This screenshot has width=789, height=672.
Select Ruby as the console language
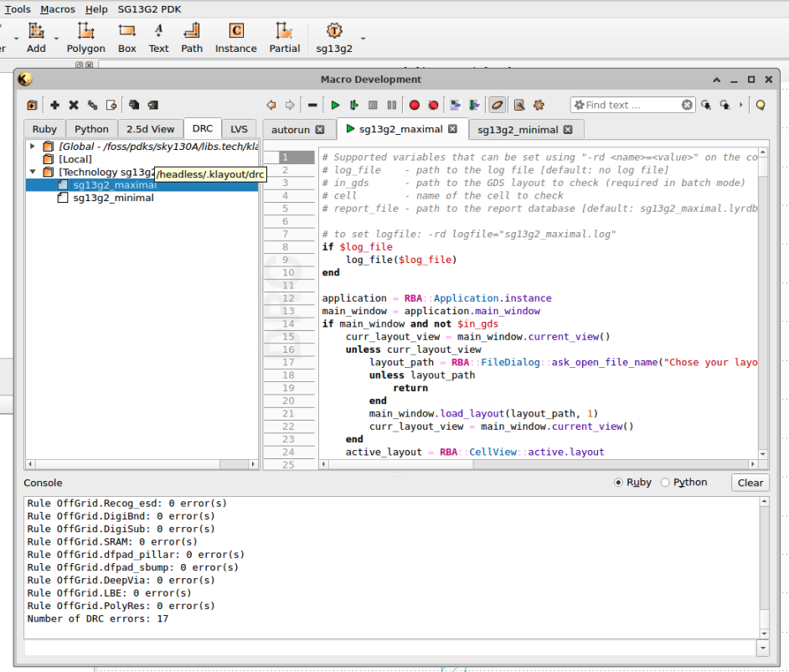pos(618,483)
